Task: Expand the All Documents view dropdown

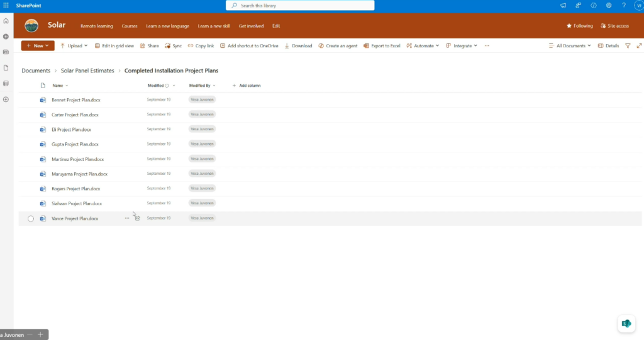Action: pos(573,46)
